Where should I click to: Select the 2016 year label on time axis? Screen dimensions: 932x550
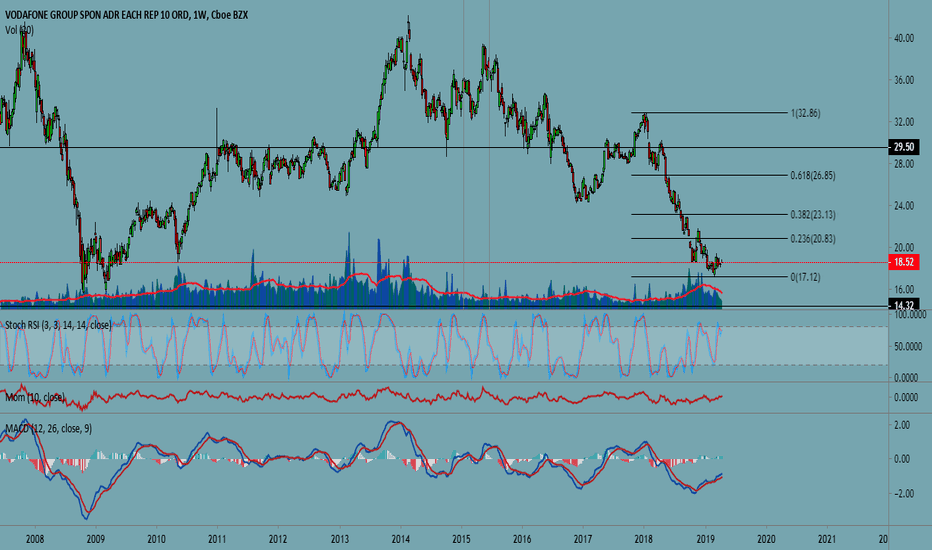click(x=522, y=539)
